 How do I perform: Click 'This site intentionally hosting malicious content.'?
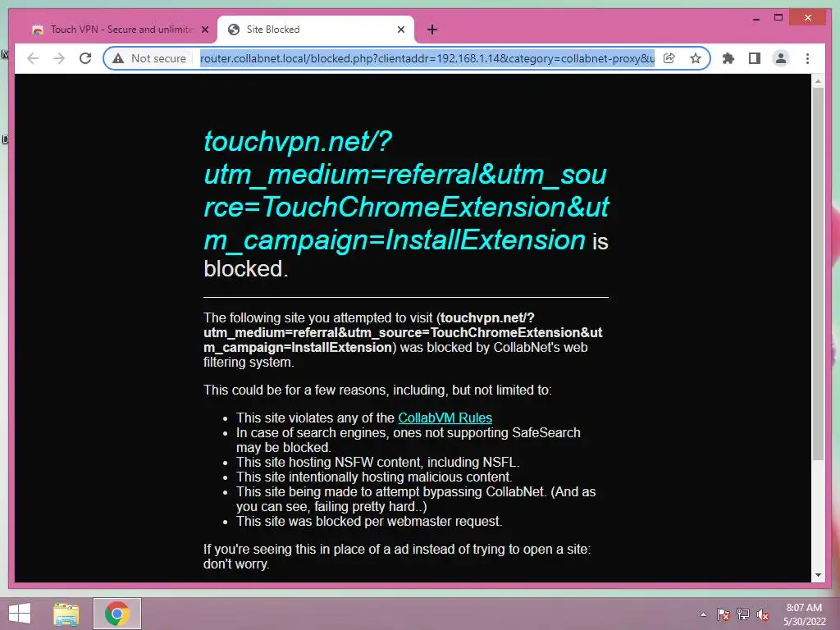point(374,477)
